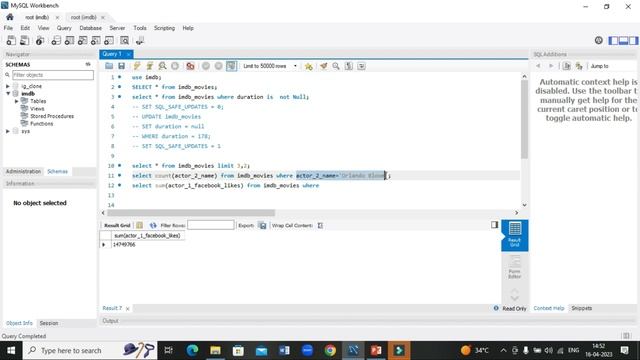The height and width of the screenshot is (360, 640).
Task: Open a new SQL tab icon
Action: (11, 40)
